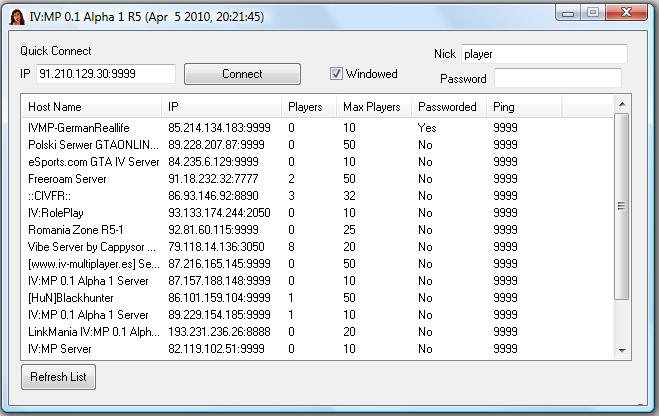Click the Nick input field
This screenshot has height=416, width=659.
coord(544,54)
